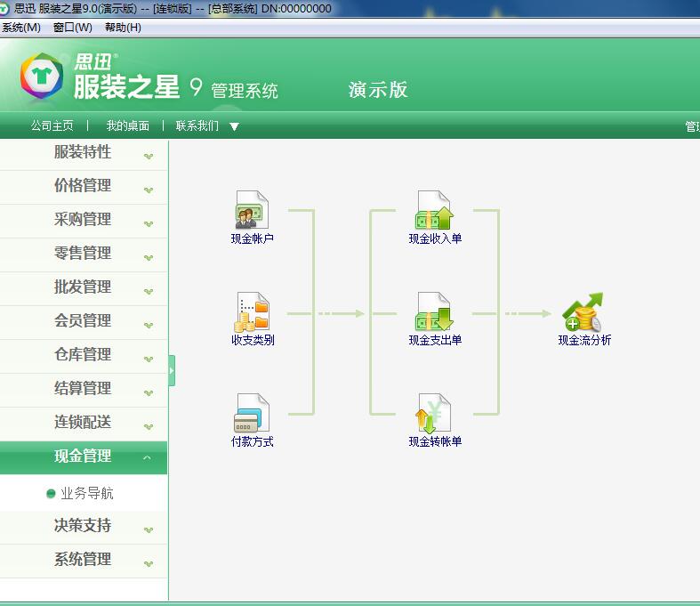Click the 现金支出单 text label
This screenshot has height=606, width=700.
(x=435, y=340)
